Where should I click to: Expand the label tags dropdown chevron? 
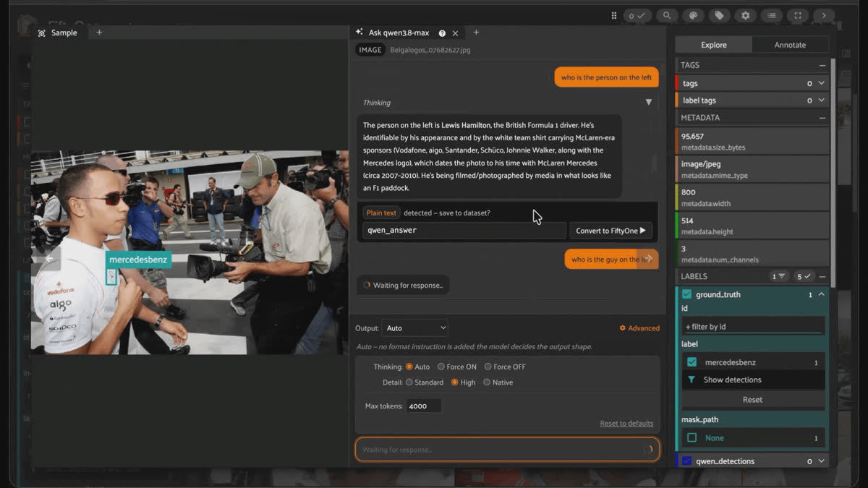coord(821,100)
